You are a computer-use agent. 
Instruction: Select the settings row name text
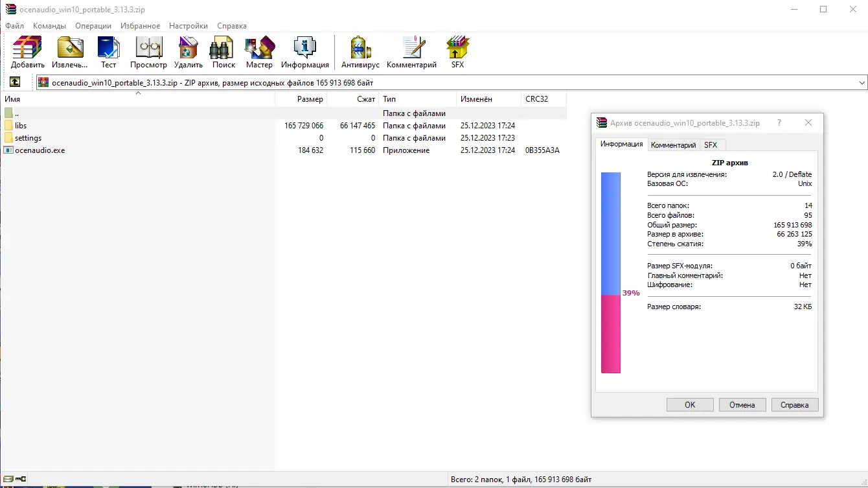point(28,138)
